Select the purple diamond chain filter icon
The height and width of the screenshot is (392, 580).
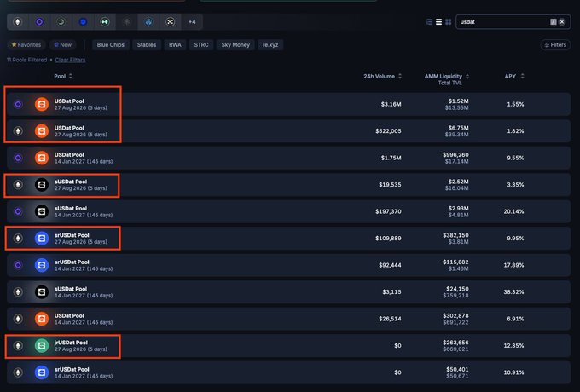pyautogui.click(x=39, y=22)
